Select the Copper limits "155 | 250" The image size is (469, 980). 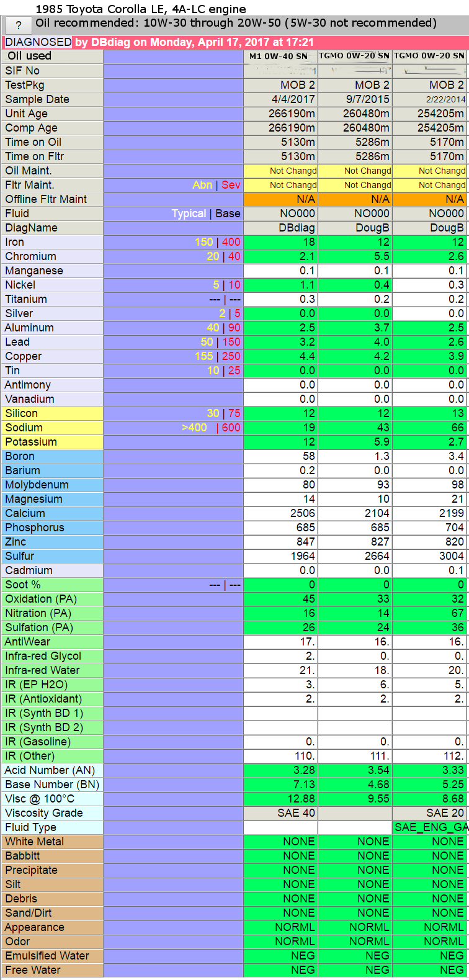[218, 356]
